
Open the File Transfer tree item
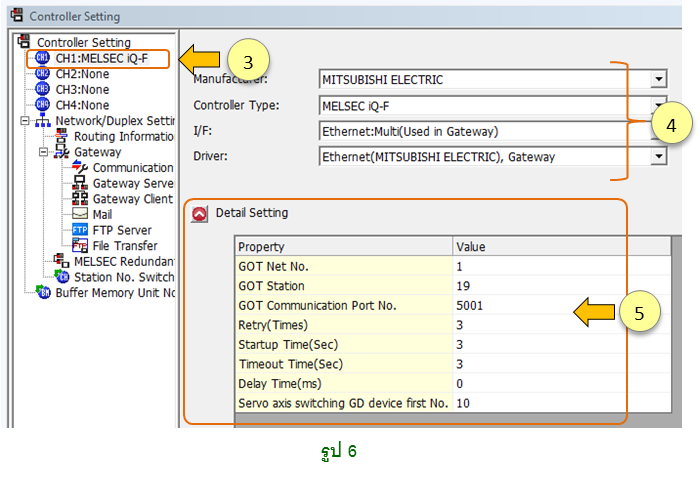pyautogui.click(x=125, y=246)
